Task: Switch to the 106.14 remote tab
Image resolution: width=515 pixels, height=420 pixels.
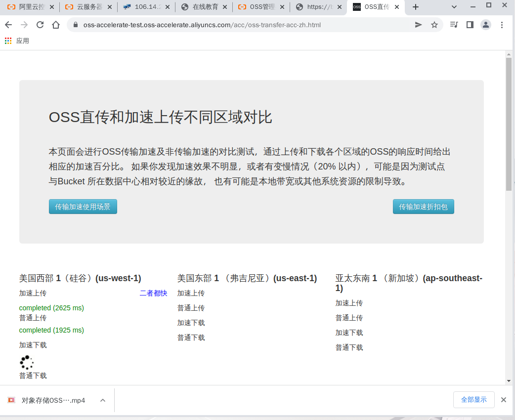Action: tap(145, 7)
